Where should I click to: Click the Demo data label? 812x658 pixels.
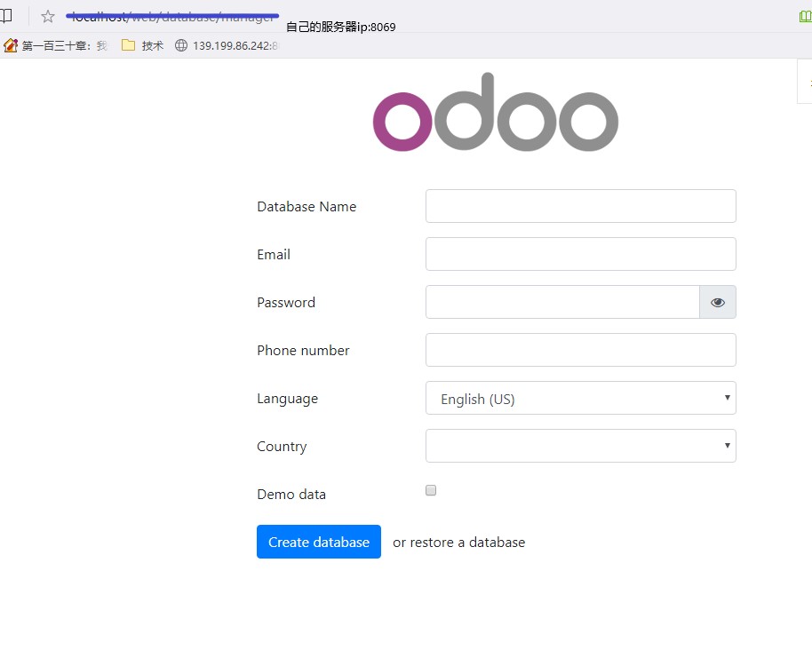[x=291, y=495]
